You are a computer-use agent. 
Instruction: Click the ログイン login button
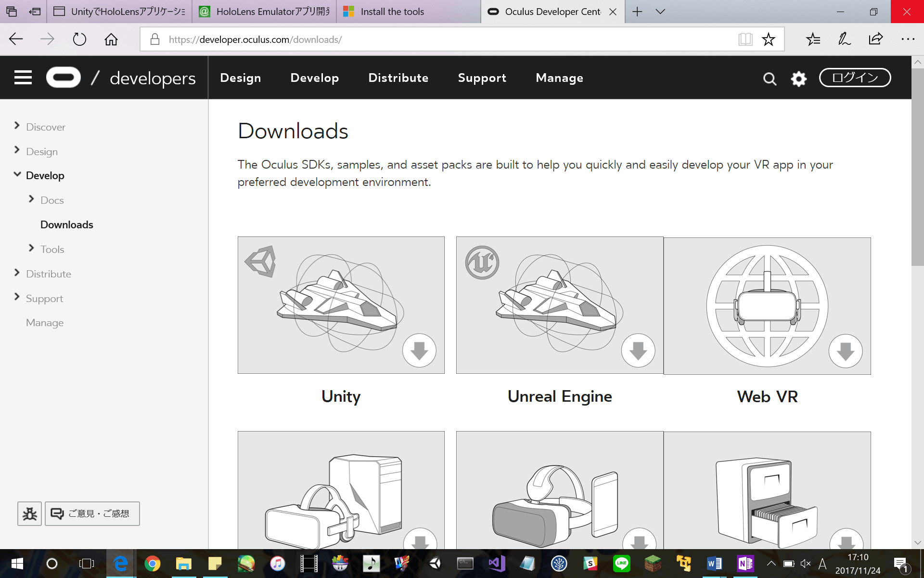[855, 78]
